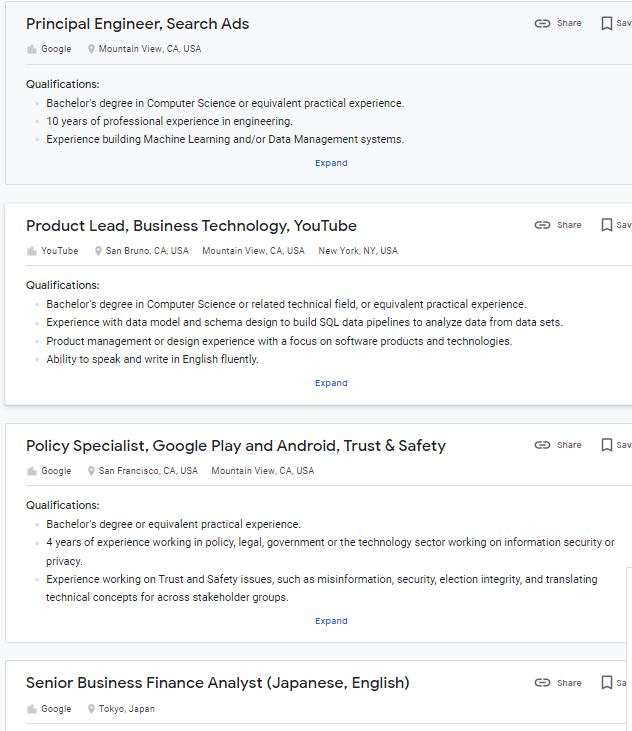
Task: Click the New York, NY, USA location text
Action: coord(358,251)
